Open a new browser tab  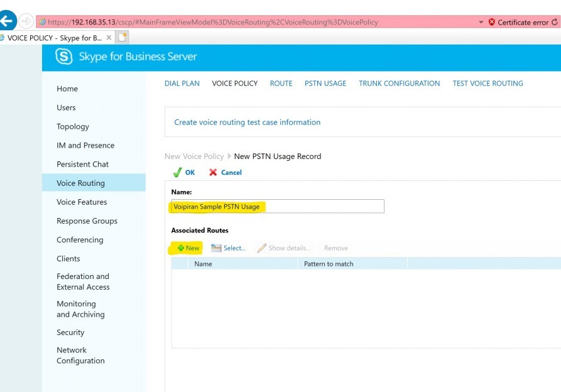tap(123, 37)
